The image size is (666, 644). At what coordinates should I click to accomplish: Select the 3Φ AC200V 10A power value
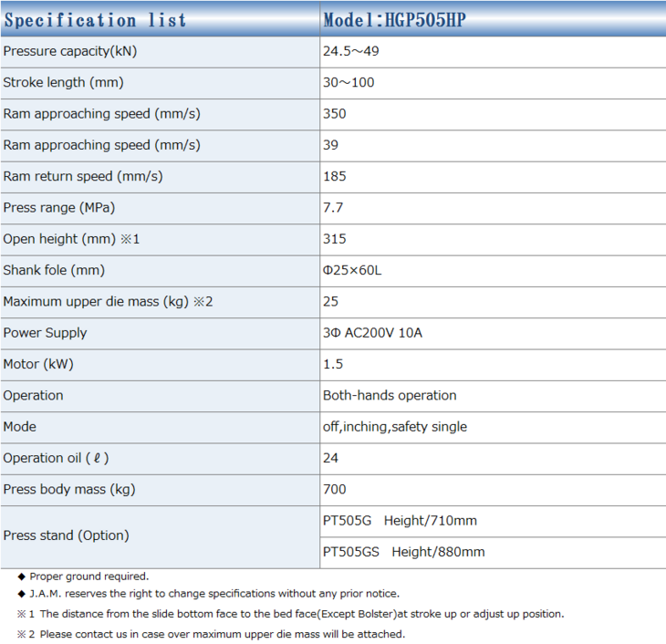click(372, 333)
